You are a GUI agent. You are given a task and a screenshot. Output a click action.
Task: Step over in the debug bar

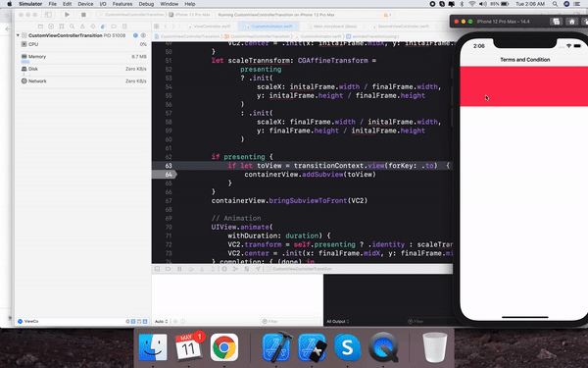190,269
